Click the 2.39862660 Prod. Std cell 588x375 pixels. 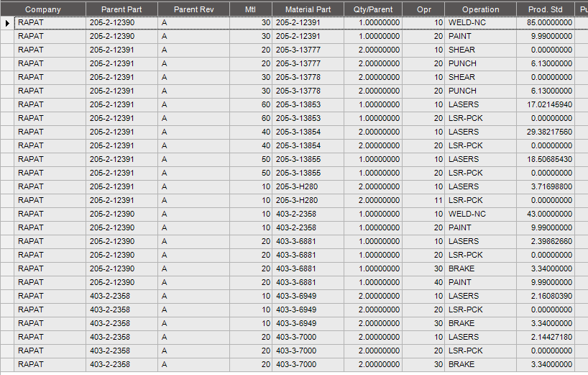pyautogui.click(x=546, y=241)
